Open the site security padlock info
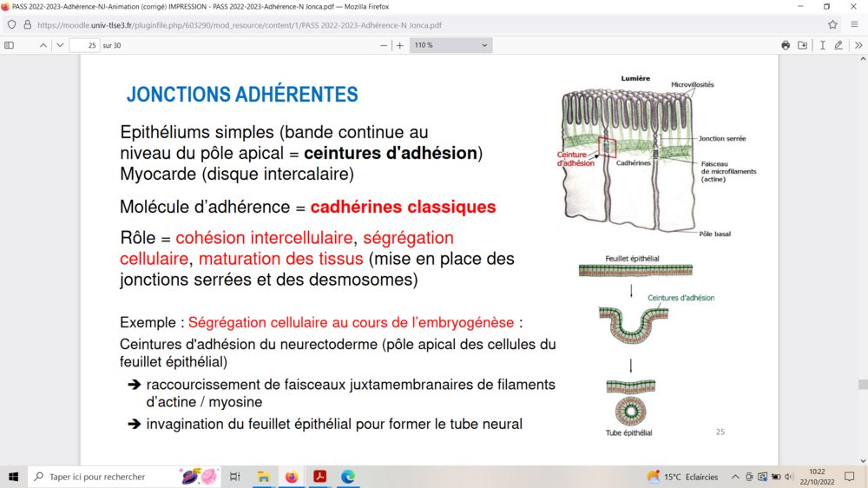 pos(27,25)
